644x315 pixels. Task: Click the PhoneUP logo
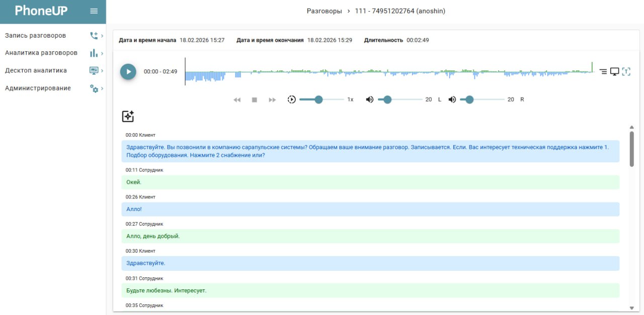tap(41, 11)
